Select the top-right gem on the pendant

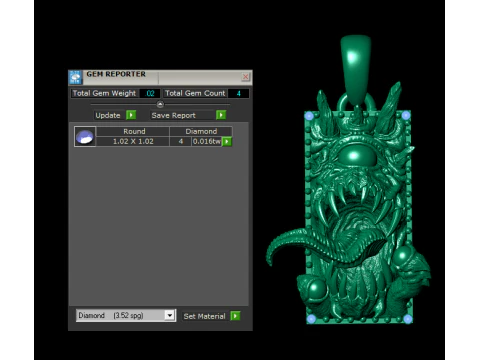click(x=406, y=115)
